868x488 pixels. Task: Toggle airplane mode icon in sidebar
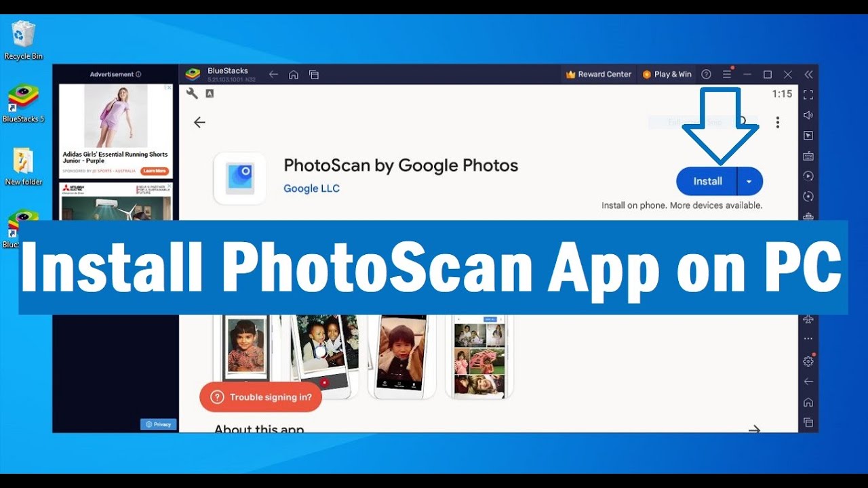[808, 319]
